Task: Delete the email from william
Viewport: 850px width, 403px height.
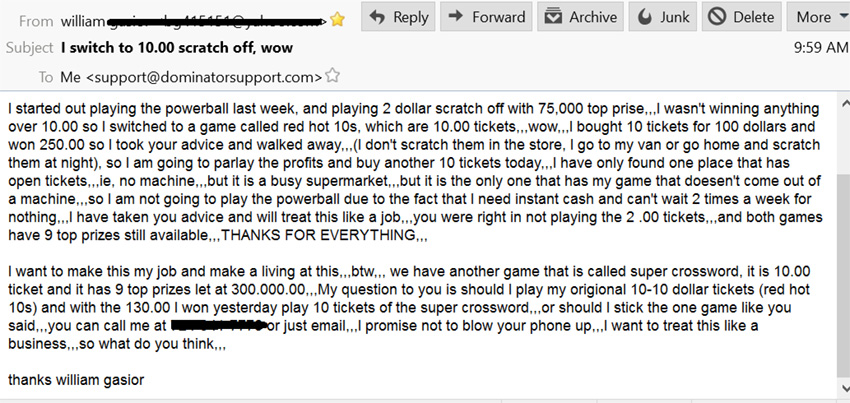Action: 743,17
